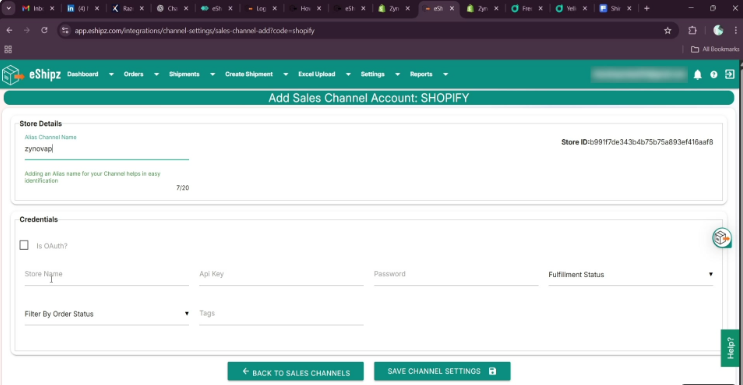Open the tab search dropdown arrow
Screen dimensions: 743x385
pos(9,9)
